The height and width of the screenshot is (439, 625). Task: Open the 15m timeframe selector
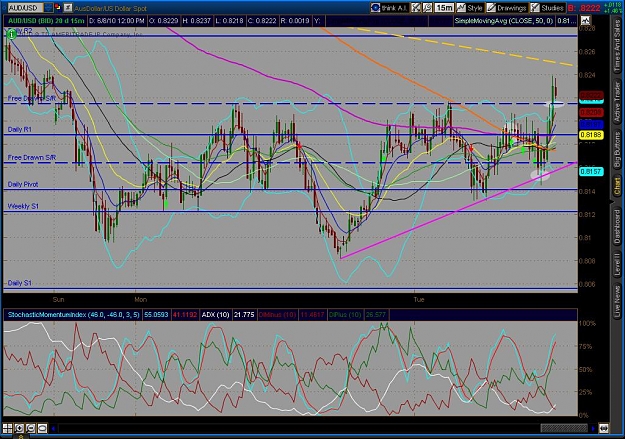[444, 8]
